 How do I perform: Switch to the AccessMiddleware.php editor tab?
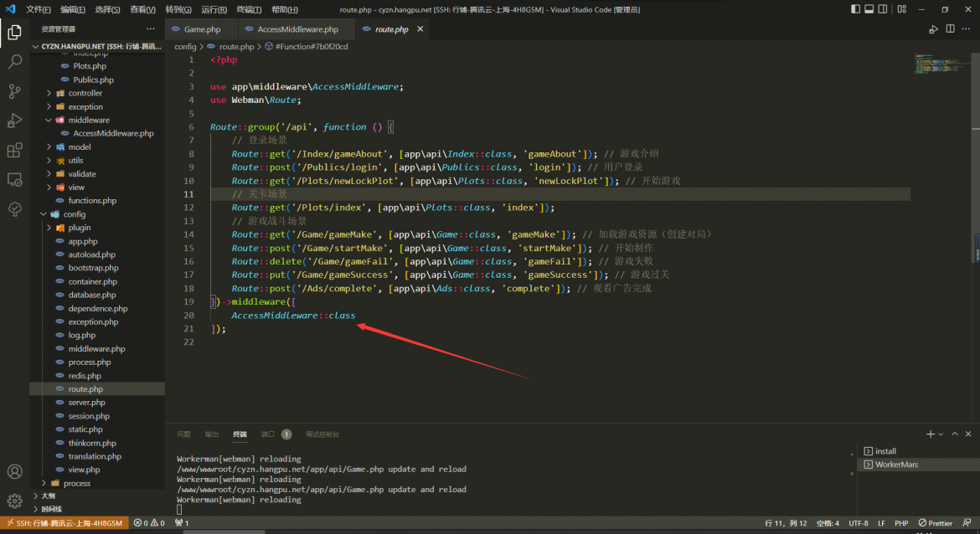(x=297, y=29)
